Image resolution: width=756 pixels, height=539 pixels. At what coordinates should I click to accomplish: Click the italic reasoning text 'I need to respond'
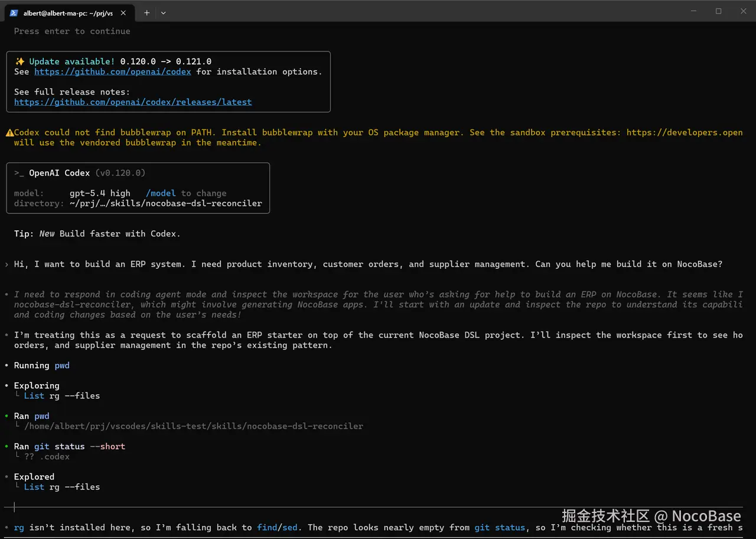pos(378,305)
